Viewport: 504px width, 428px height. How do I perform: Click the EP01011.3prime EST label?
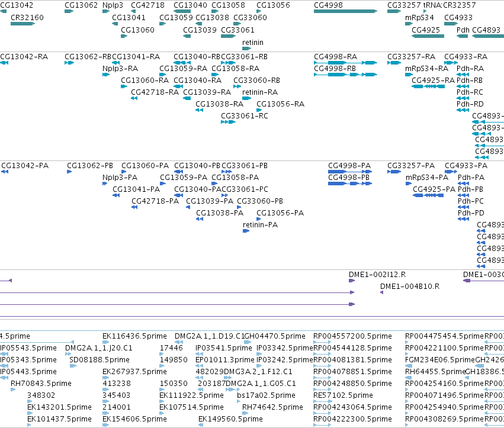click(x=225, y=360)
